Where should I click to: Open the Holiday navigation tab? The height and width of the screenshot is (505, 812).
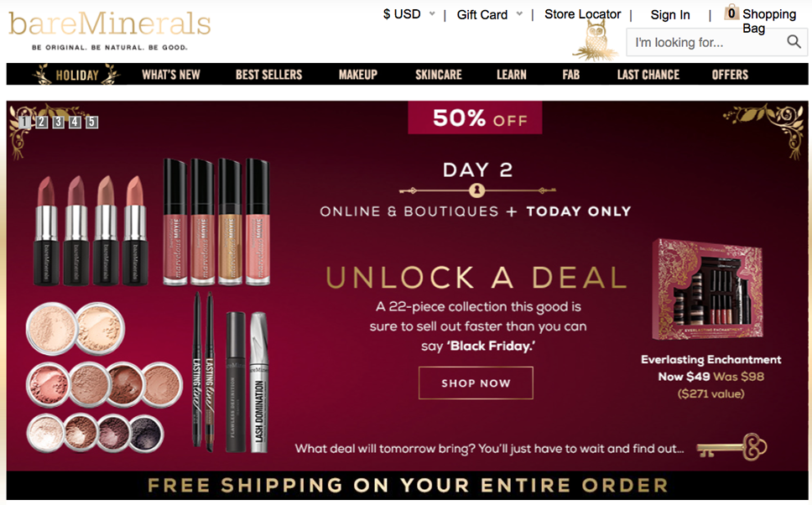(x=77, y=75)
